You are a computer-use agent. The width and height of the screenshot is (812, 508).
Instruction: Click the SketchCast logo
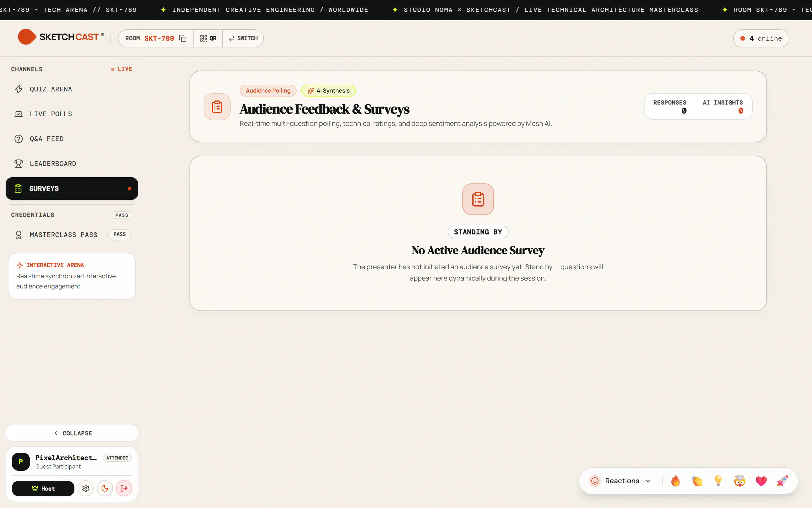(x=61, y=37)
